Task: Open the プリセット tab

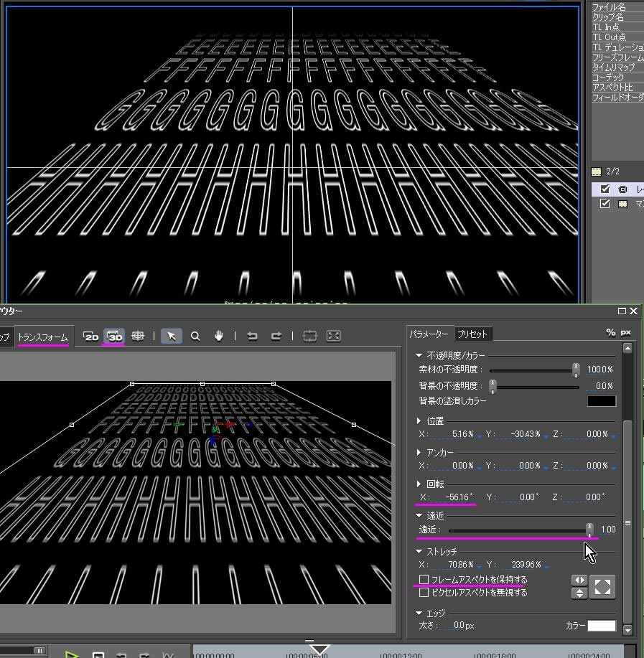Action: point(472,334)
